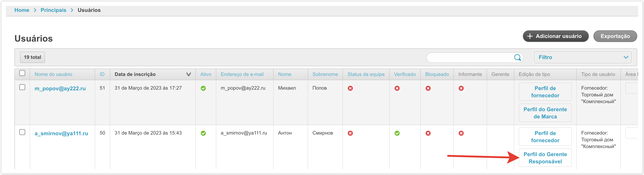Click green Verificado checkmark for a_smirnov
Viewport: 644px width, 175px height.
pyautogui.click(x=397, y=133)
